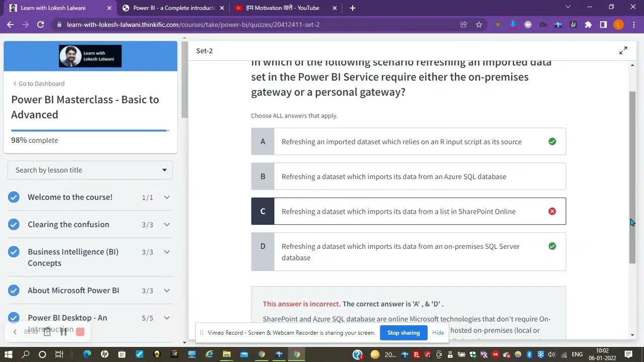Click the sidebar lesson list scrollbar
This screenshot has height=362, width=644.
pyautogui.click(x=185, y=79)
